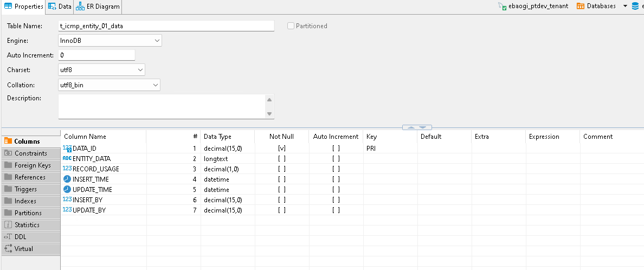The image size is (644, 270).
Task: Click the Description text area
Action: click(163, 106)
